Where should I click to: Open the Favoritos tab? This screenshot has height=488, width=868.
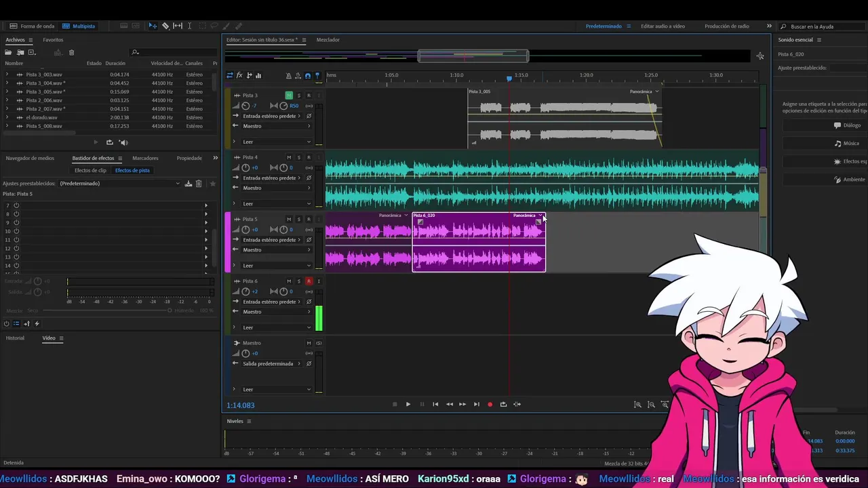click(53, 40)
